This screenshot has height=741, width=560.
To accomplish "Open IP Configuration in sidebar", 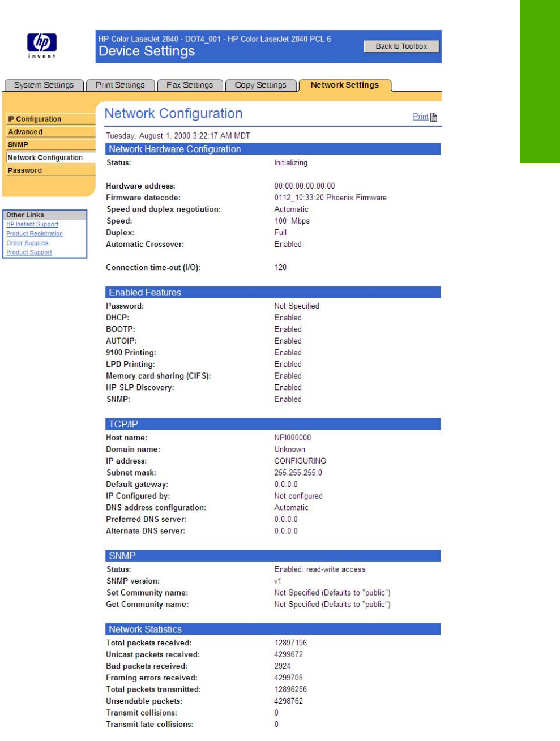I will [49, 119].
